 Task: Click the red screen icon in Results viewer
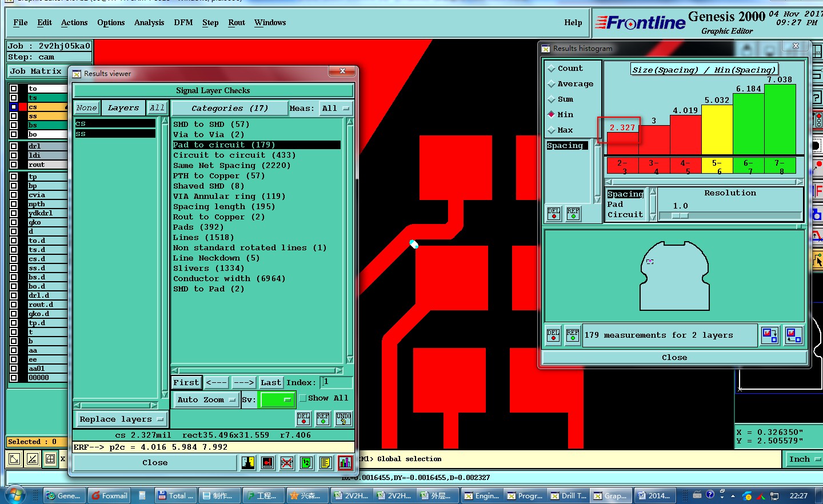(267, 463)
